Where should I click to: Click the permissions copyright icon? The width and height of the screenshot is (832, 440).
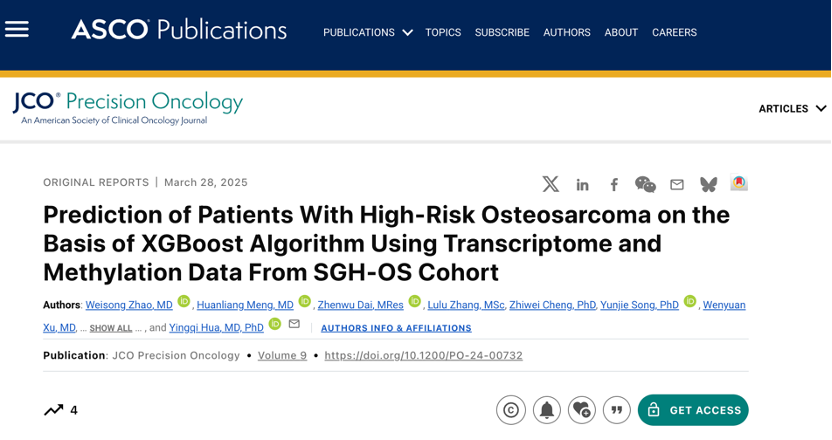[511, 410]
